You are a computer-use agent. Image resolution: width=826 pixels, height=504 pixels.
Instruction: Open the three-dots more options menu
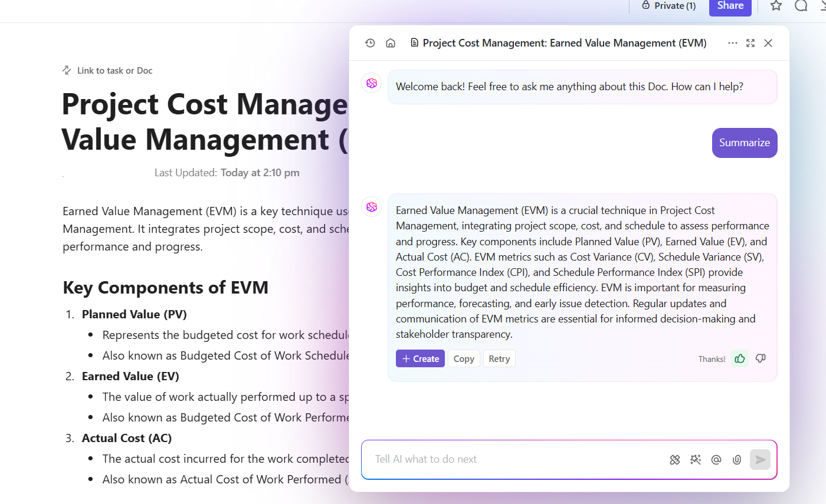[733, 43]
